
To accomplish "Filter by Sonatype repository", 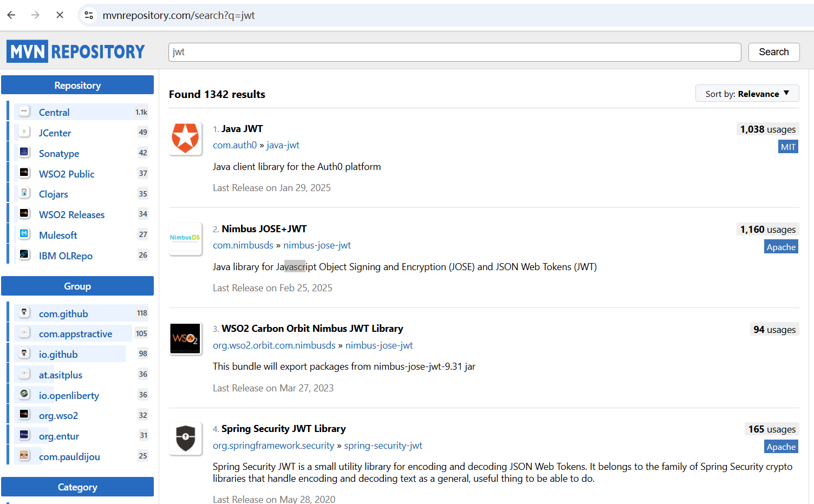I will point(59,153).
